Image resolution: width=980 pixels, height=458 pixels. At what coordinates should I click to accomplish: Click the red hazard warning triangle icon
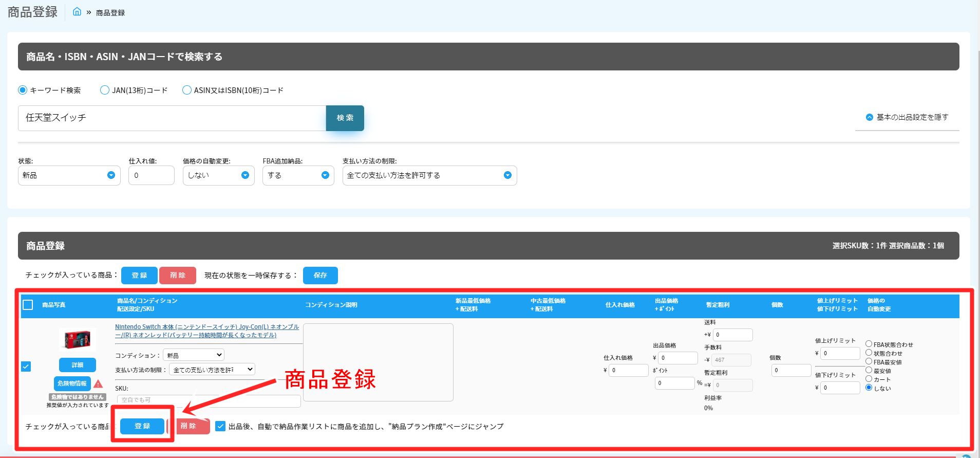(99, 384)
